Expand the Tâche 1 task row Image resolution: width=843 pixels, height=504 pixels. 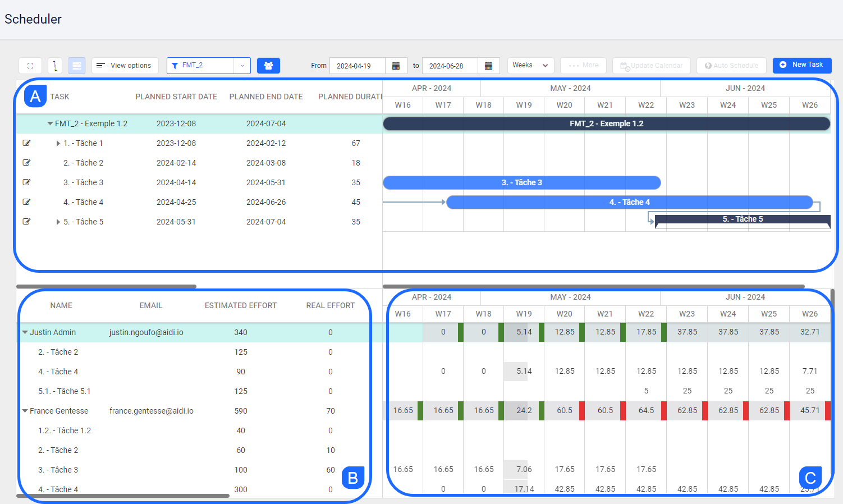pyautogui.click(x=58, y=143)
